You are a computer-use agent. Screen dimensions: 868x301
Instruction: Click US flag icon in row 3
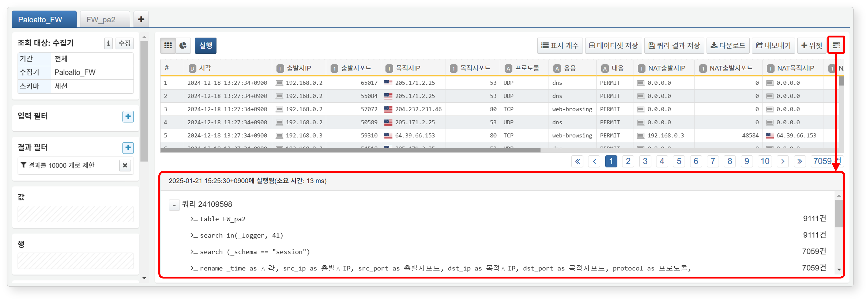click(x=389, y=109)
